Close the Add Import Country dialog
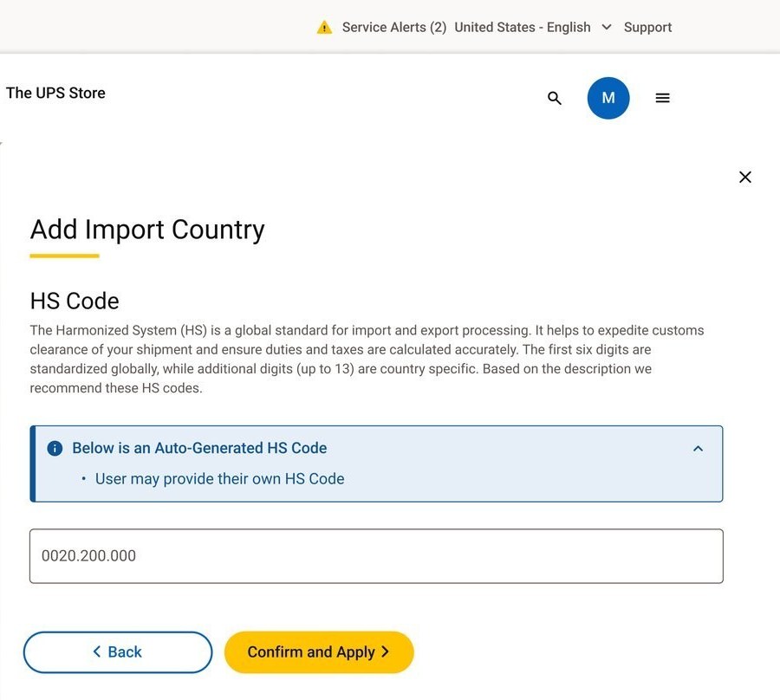The image size is (780, 700). point(744,177)
